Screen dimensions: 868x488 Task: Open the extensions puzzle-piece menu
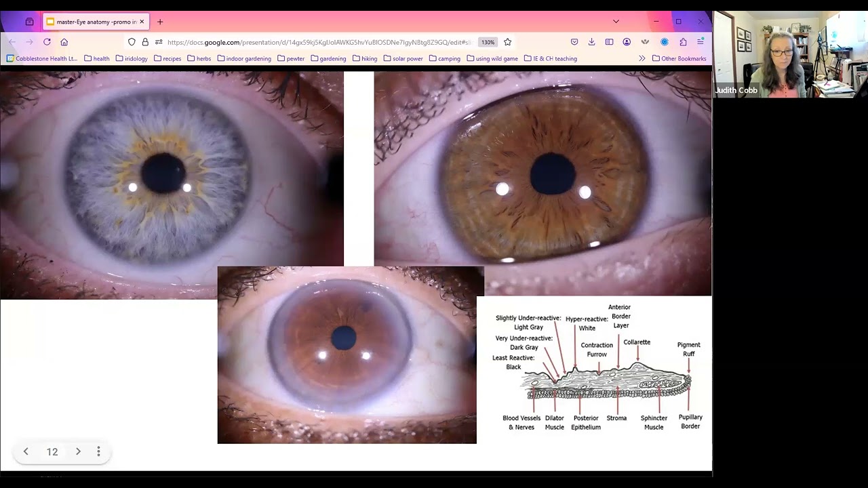coord(683,42)
